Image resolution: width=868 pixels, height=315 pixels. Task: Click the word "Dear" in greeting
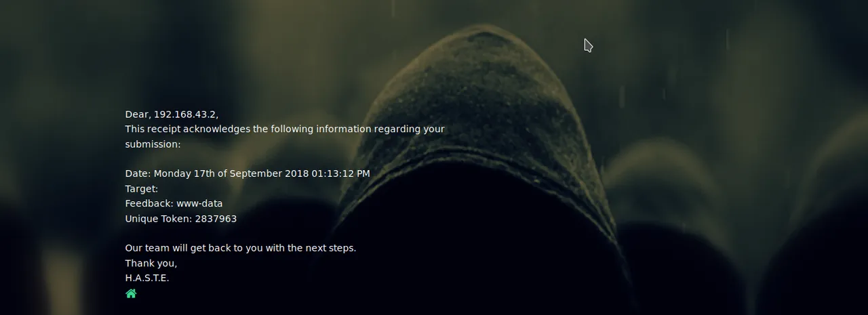point(137,114)
